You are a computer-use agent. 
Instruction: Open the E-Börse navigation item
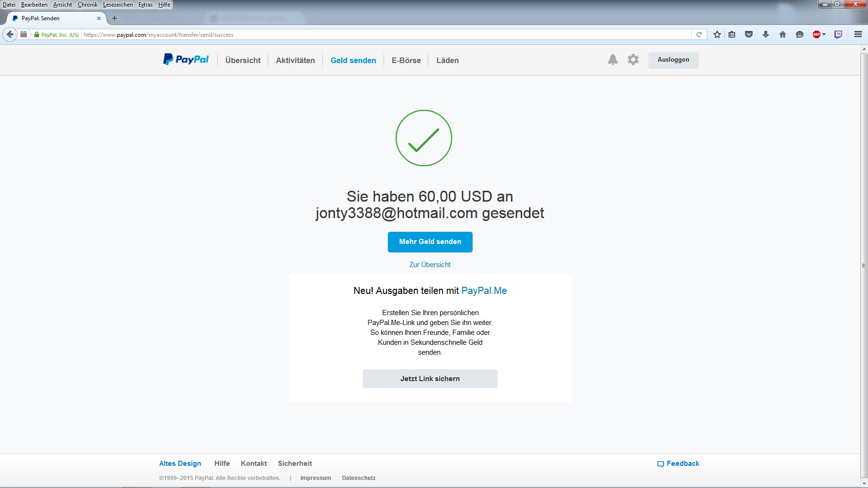click(x=406, y=60)
